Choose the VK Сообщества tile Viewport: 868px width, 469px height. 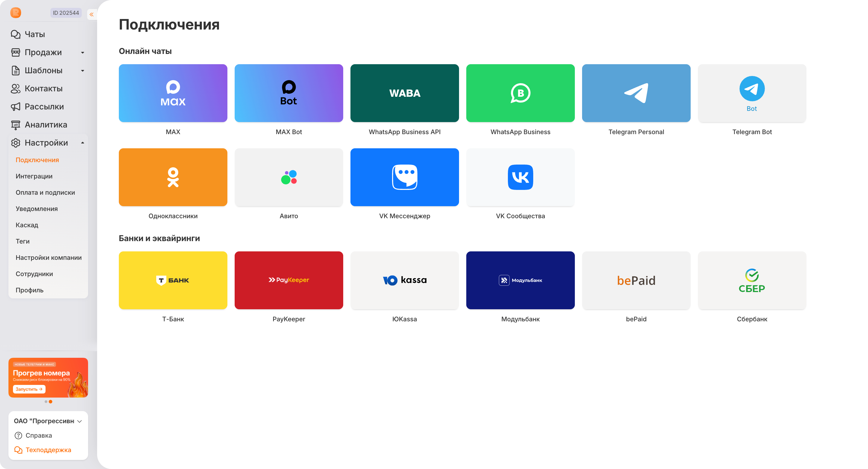(x=520, y=177)
